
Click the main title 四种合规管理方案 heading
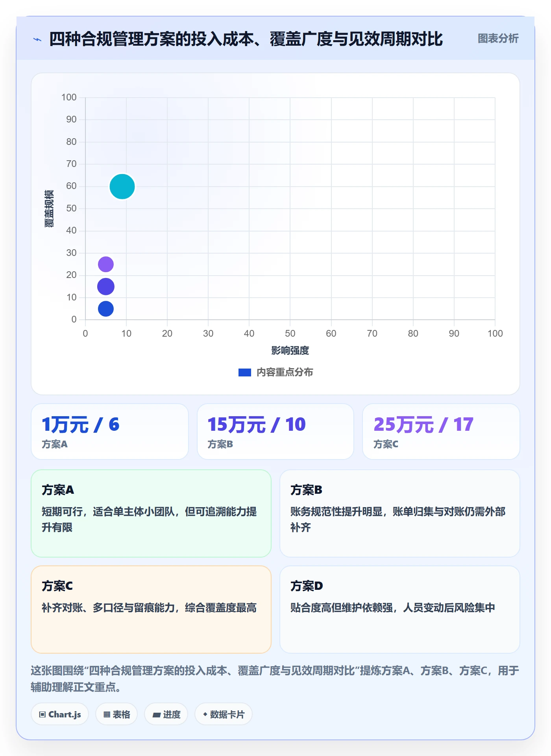tap(246, 39)
